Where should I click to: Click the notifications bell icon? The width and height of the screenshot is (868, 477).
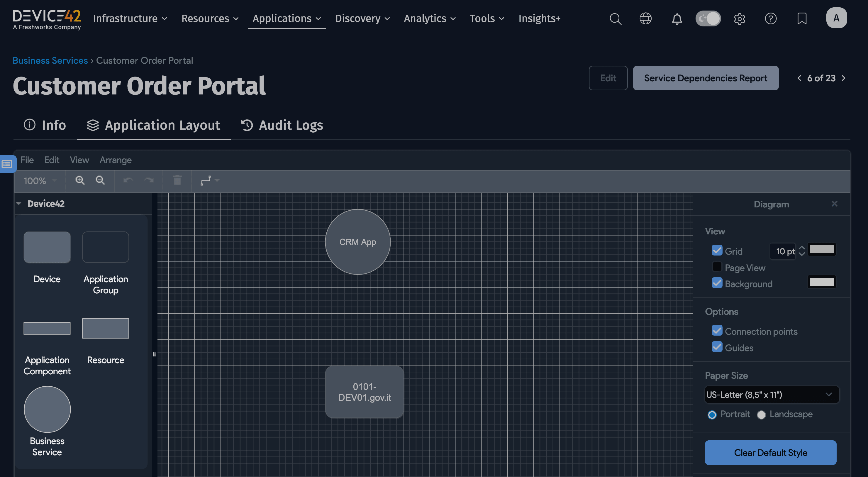(x=677, y=18)
